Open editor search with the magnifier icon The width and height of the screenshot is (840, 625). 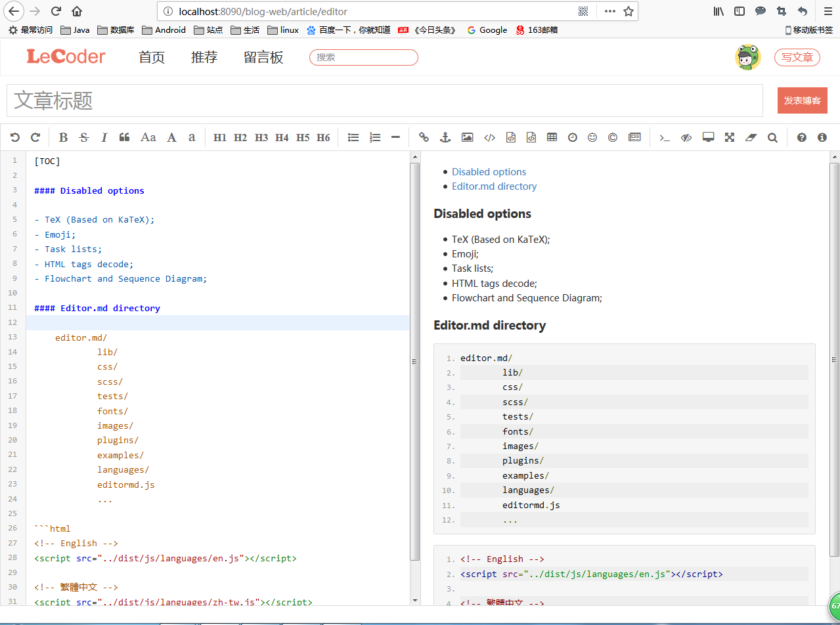pyautogui.click(x=772, y=137)
